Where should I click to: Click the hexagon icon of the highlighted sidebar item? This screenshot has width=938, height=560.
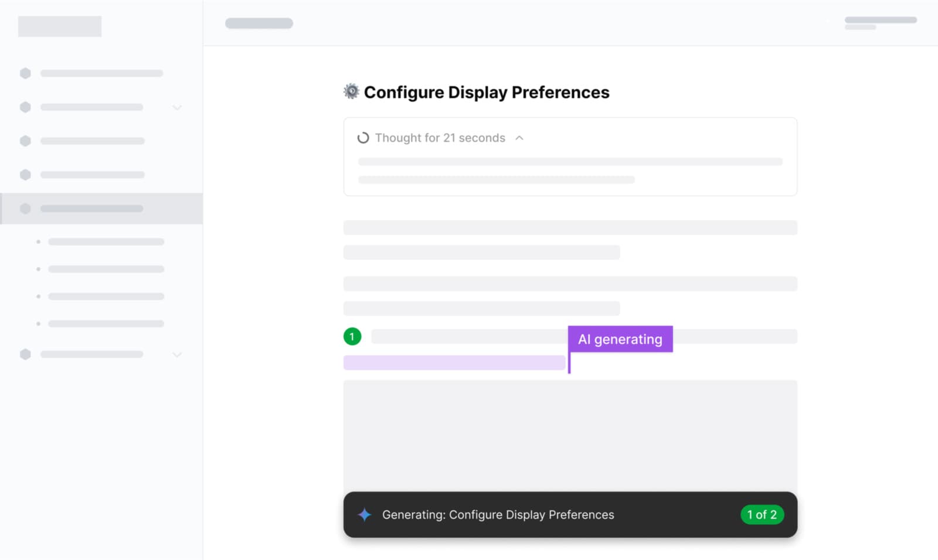[25, 209]
